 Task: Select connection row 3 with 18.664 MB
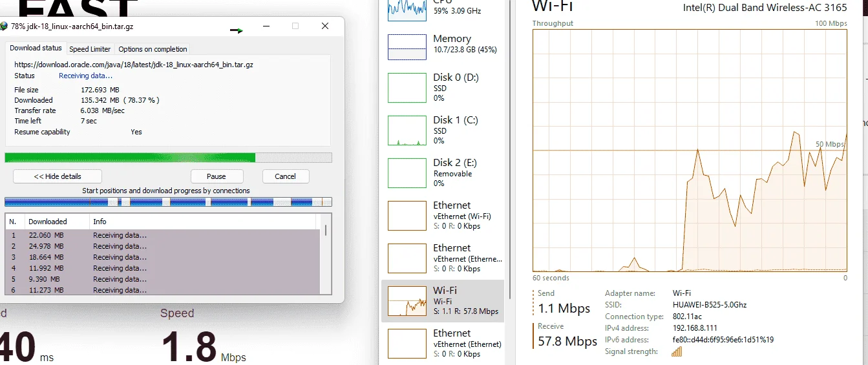[x=162, y=257]
